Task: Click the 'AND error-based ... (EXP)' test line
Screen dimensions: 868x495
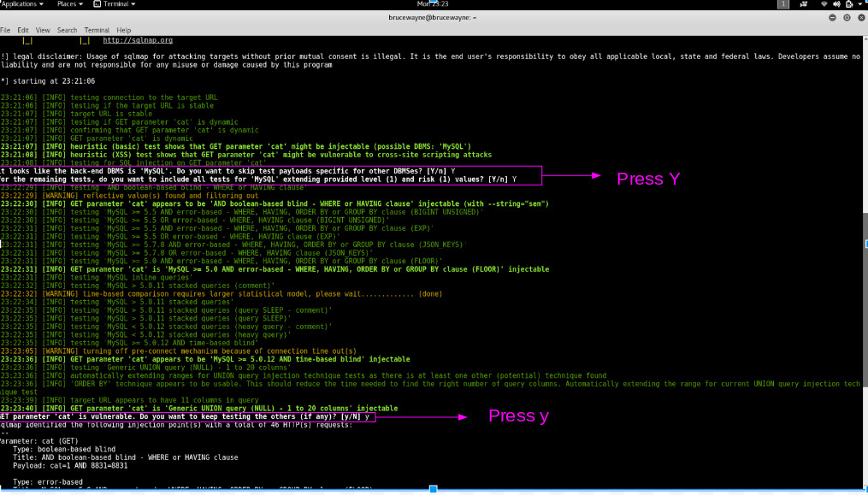Action: tap(217, 228)
